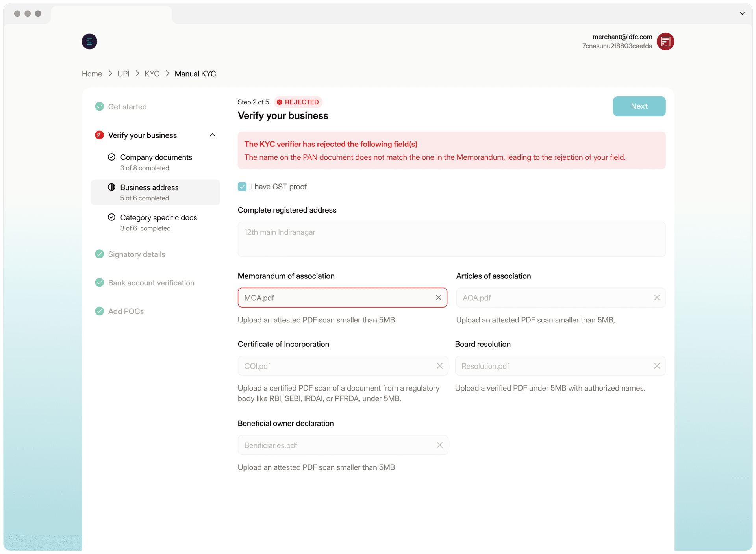Image resolution: width=756 pixels, height=554 pixels.
Task: Click the dark circular app logo
Action: (89, 41)
